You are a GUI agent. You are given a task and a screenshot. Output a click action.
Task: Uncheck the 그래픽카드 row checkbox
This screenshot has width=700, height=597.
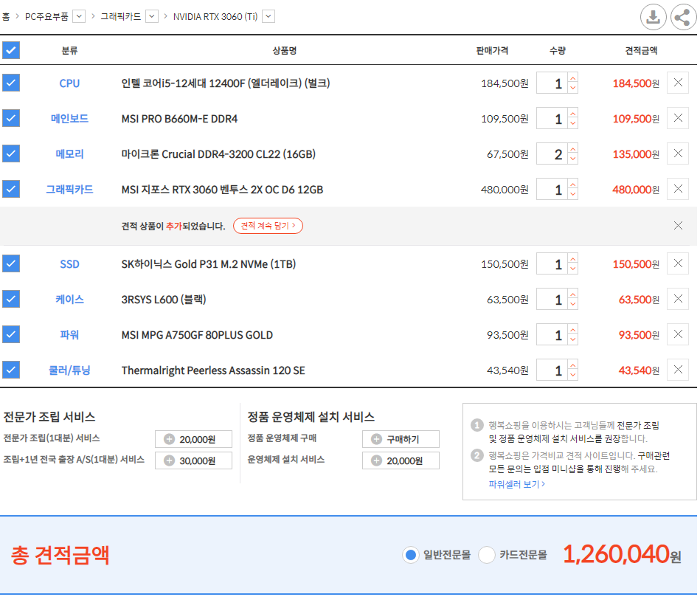pyautogui.click(x=11, y=189)
